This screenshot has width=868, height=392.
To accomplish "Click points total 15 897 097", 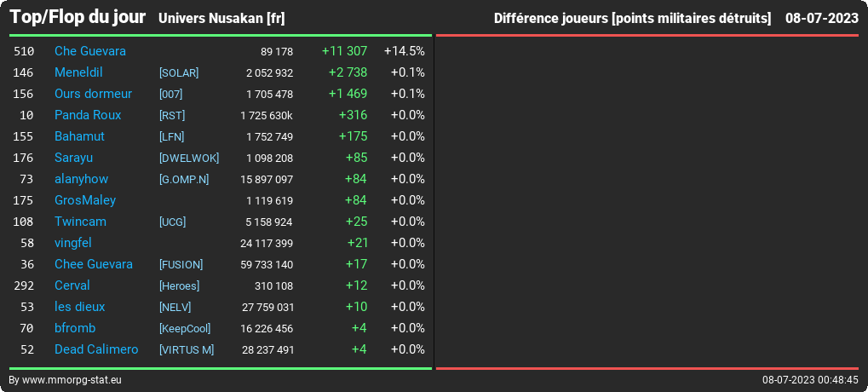I will (x=267, y=180).
